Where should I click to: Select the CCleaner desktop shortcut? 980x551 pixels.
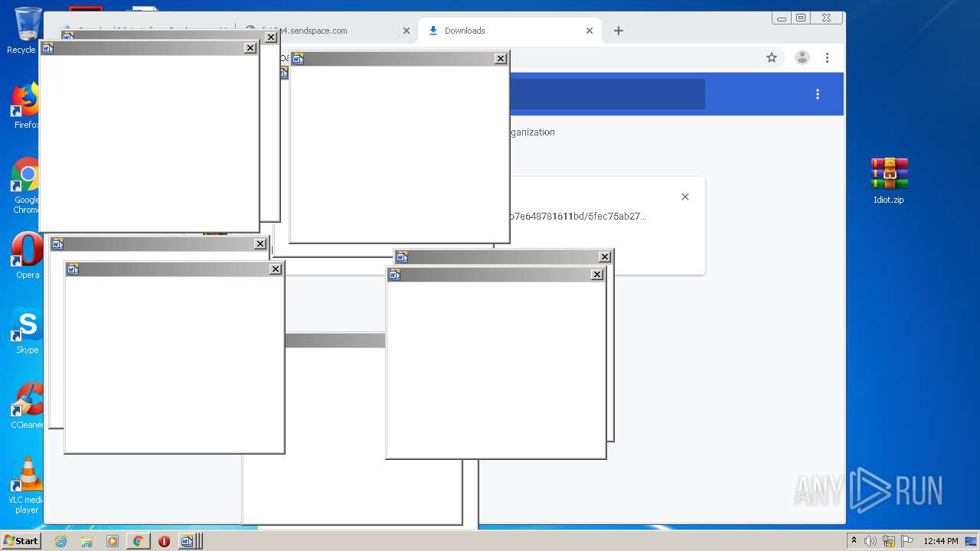point(26,406)
